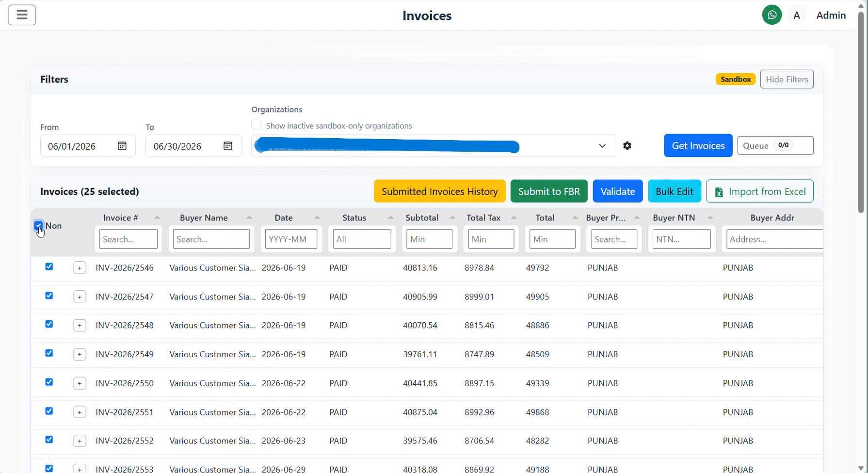Sort by Buyer NTN column arrow
Screen dimensions: 868x473
(710, 218)
